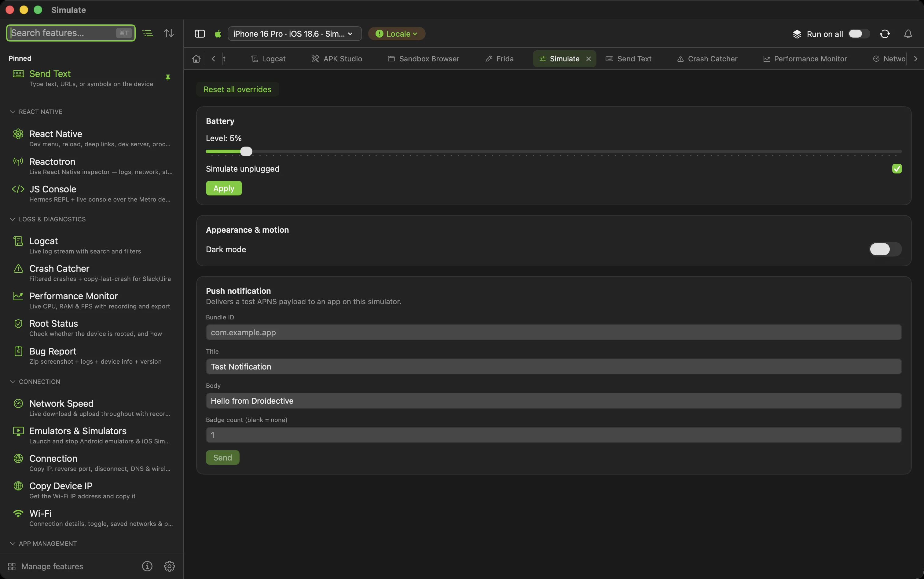
Task: Click the Badge count input field
Action: pyautogui.click(x=554, y=435)
